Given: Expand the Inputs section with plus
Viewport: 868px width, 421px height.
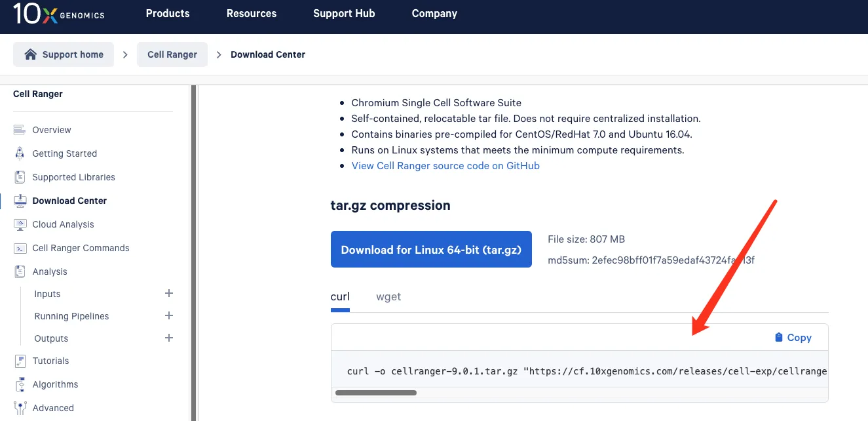Looking at the screenshot, I should tap(169, 293).
